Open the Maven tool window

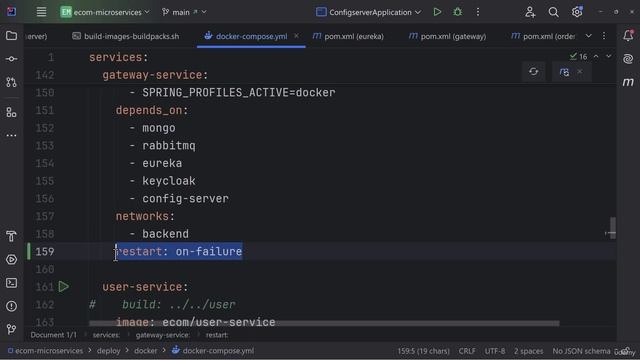pyautogui.click(x=628, y=82)
